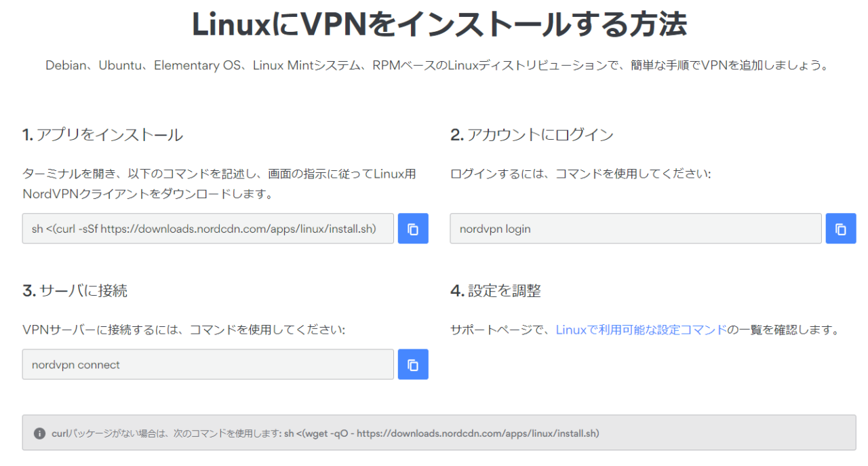This screenshot has width=868, height=466.
Task: Click the ログインするには instruction text
Action: [x=580, y=174]
